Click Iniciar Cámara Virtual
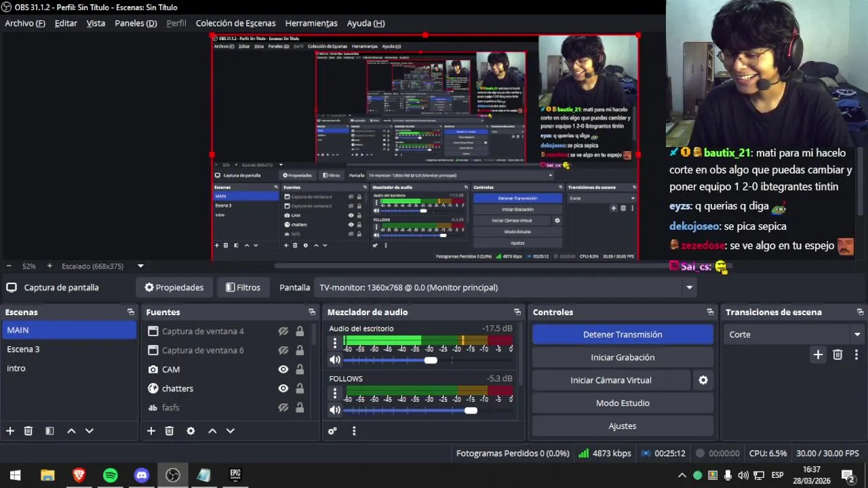 coord(611,380)
